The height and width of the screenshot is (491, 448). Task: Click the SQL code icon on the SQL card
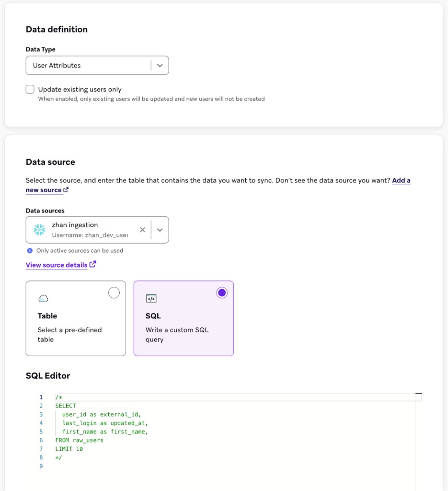tap(151, 298)
